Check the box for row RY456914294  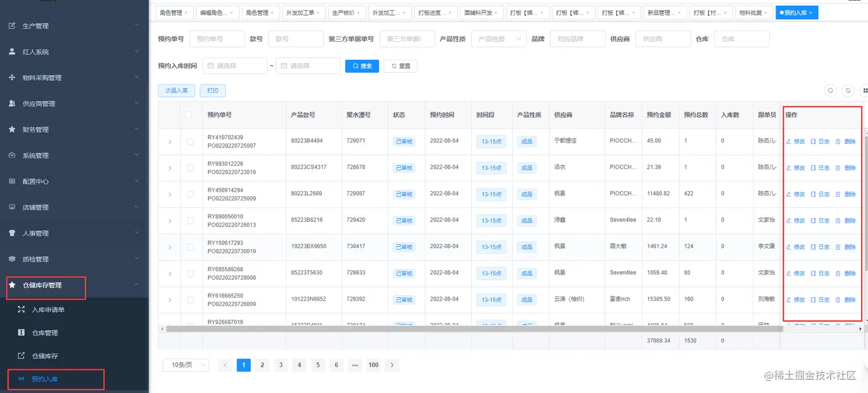coord(191,194)
